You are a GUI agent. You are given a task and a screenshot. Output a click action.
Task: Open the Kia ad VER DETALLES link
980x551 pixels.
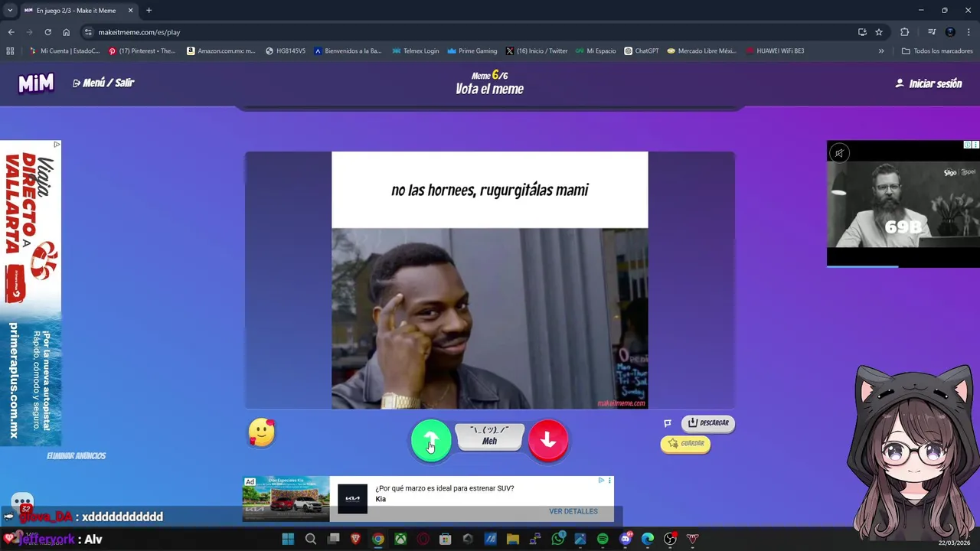pos(573,511)
